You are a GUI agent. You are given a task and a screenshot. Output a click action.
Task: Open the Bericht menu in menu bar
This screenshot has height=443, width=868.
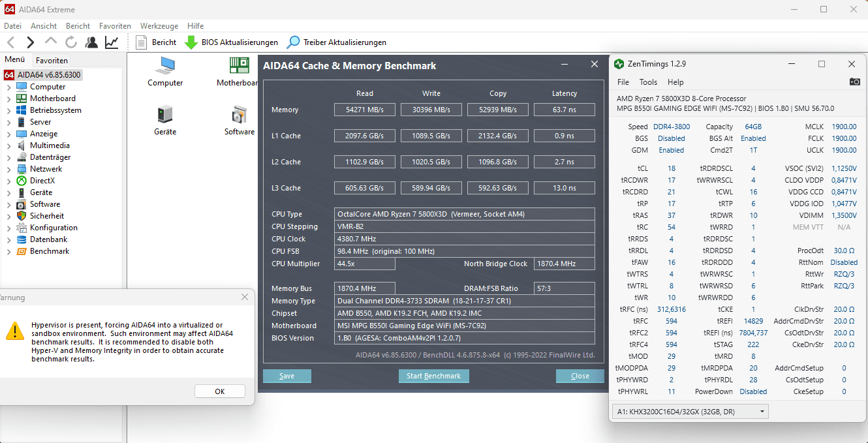78,26
